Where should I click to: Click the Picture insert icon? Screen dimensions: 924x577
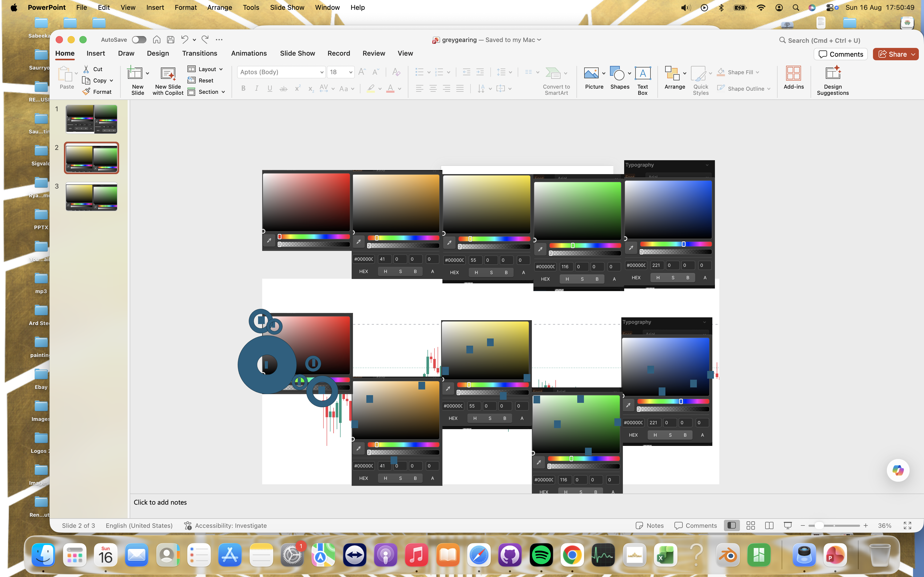[x=591, y=73]
